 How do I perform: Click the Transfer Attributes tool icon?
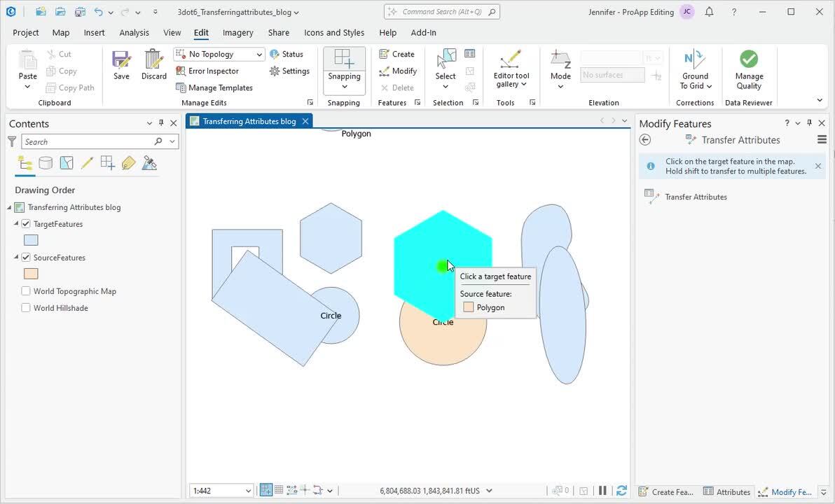coord(652,197)
